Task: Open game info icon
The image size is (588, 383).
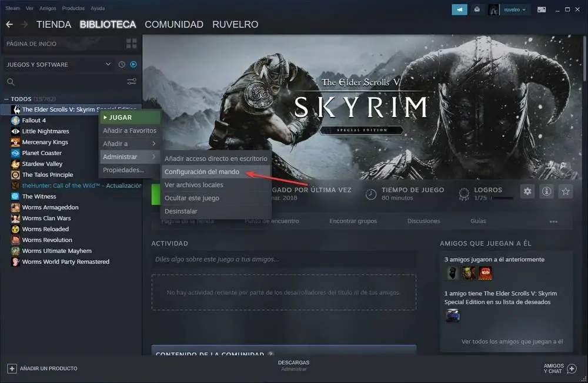Action: pyautogui.click(x=546, y=192)
